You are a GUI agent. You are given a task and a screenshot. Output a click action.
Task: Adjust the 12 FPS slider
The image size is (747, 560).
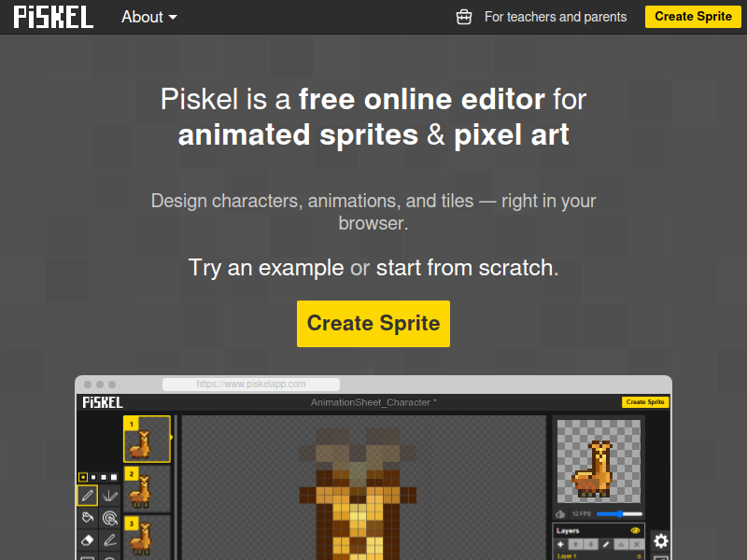pos(619,513)
